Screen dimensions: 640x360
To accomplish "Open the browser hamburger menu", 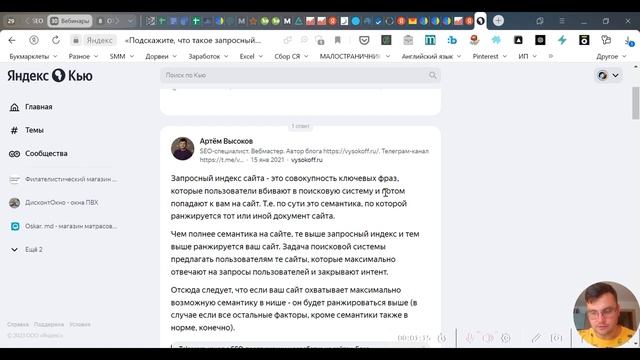I will (562, 21).
